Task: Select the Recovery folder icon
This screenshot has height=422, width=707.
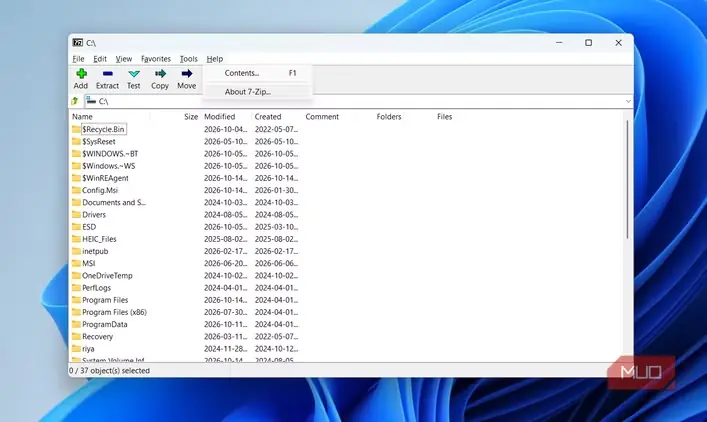Action: (76, 336)
